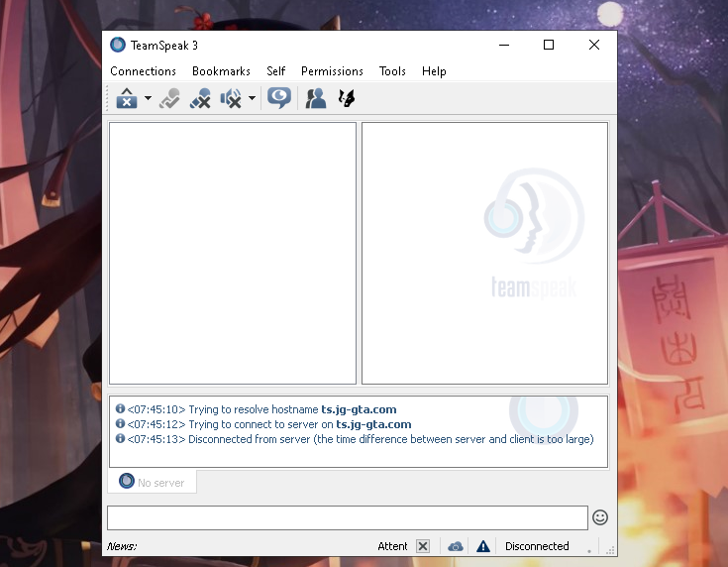728x567 pixels.
Task: Click the Disconnected status text
Action: tap(537, 546)
